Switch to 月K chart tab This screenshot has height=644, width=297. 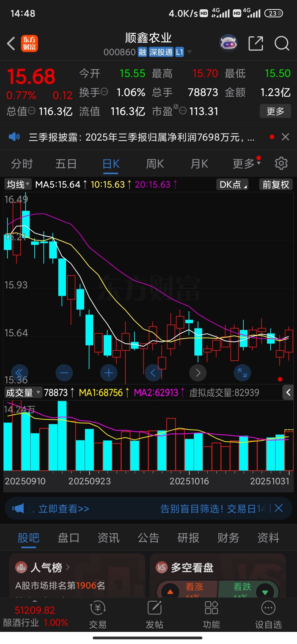199,164
